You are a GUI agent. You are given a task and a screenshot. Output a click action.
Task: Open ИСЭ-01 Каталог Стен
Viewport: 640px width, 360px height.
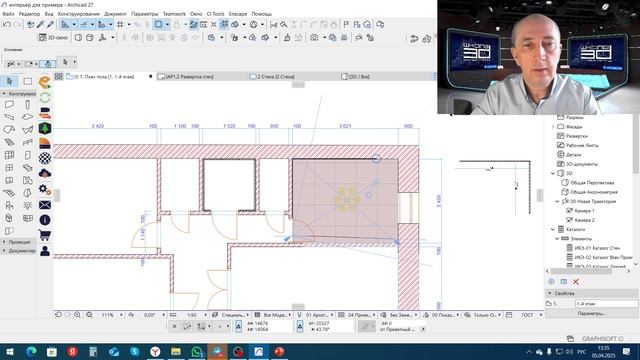(597, 248)
